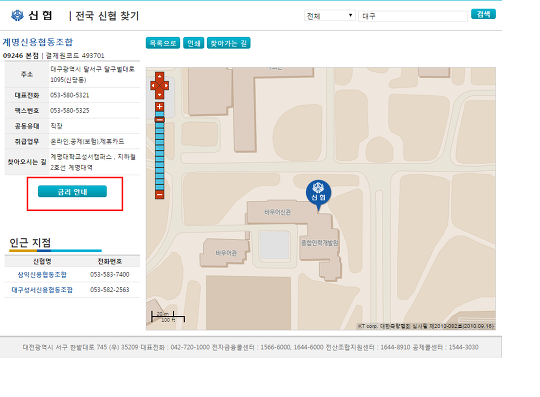Image resolution: width=540 pixels, height=397 pixels.
Task: Click the 전화번호 column header
Action: pyautogui.click(x=110, y=261)
